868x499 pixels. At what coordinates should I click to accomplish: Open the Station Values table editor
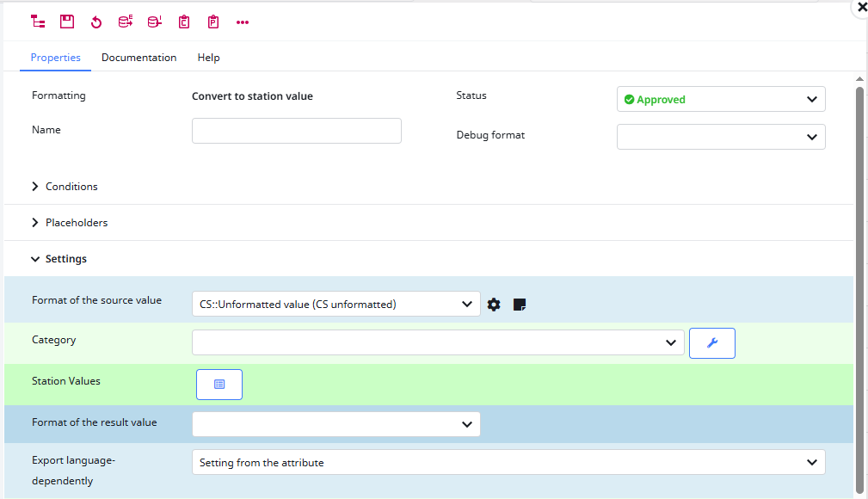click(x=219, y=384)
